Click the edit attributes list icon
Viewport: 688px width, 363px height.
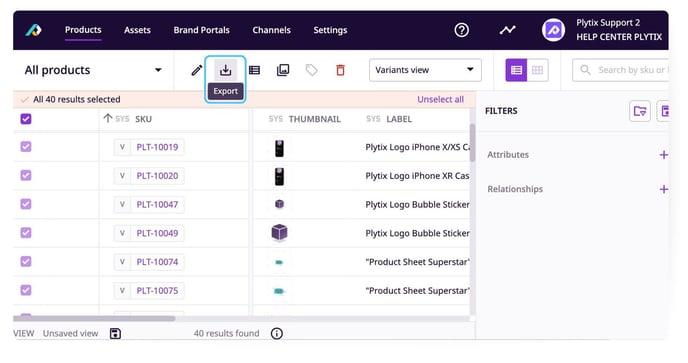(254, 70)
